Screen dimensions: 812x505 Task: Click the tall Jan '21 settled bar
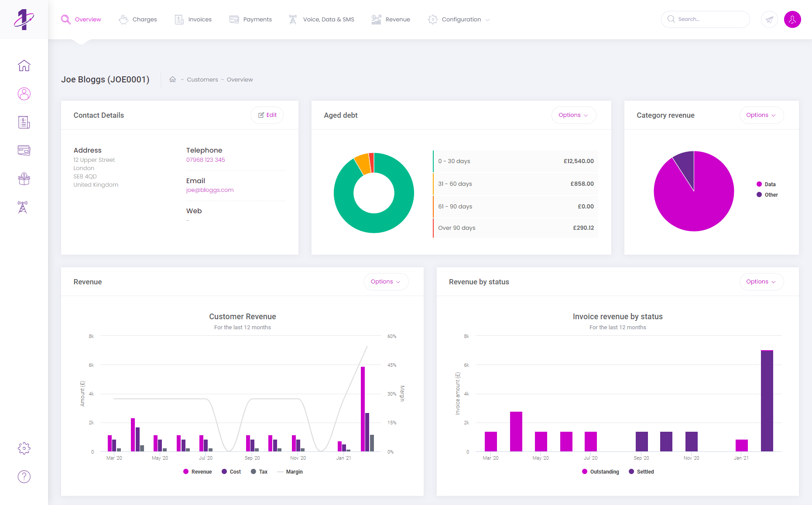coord(767,401)
